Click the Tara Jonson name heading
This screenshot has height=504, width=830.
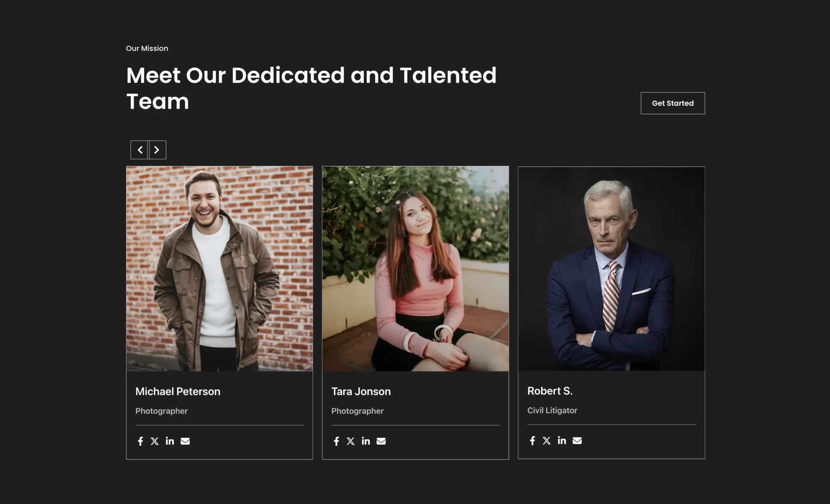point(361,391)
